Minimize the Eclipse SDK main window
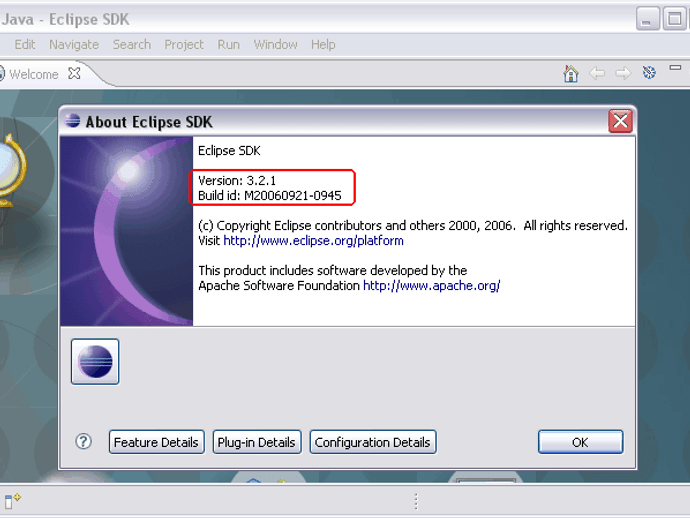The image size is (690, 518). click(647, 18)
